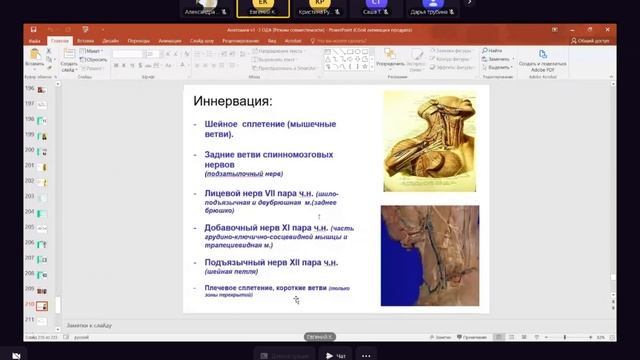This screenshot has height=360, width=640.
Task: Switch to the Design (Дизайн) tab
Action: 111,41
